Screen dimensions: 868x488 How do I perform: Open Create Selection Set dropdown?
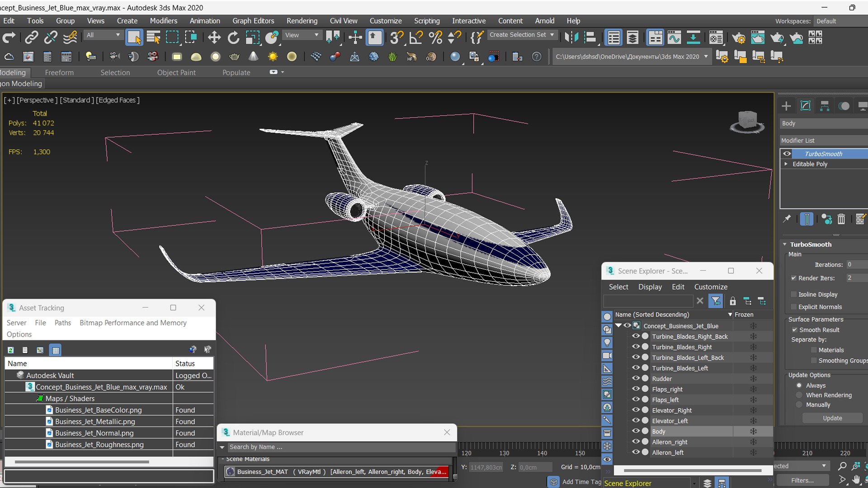tap(522, 35)
